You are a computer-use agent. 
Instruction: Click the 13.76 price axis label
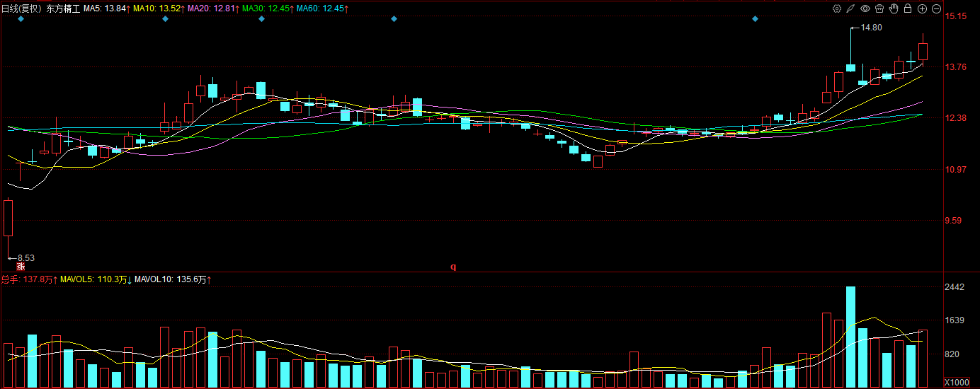click(956, 67)
